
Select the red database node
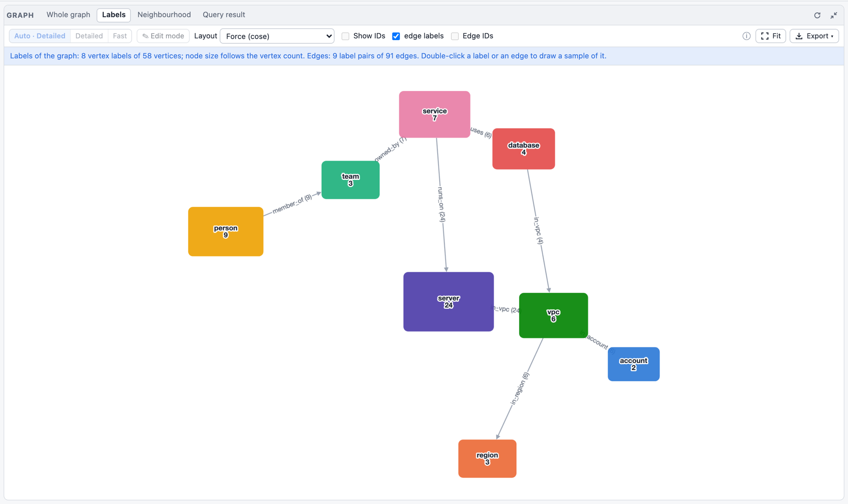pos(523,149)
